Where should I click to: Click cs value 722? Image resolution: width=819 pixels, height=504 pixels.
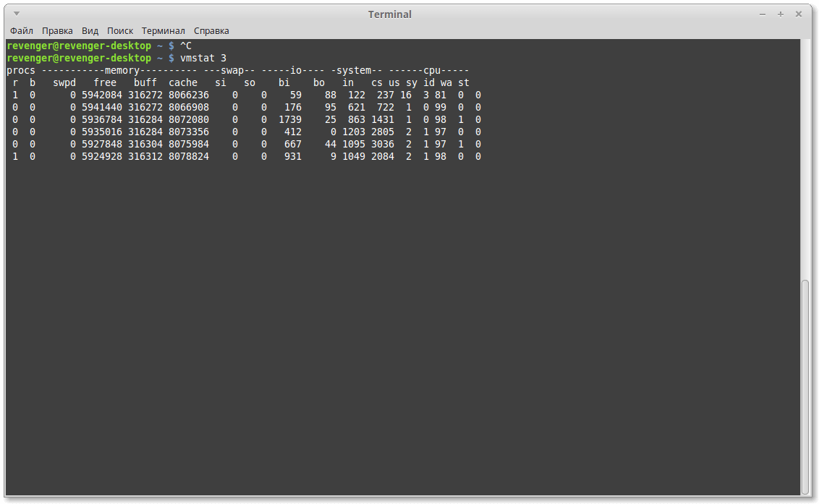coord(386,107)
